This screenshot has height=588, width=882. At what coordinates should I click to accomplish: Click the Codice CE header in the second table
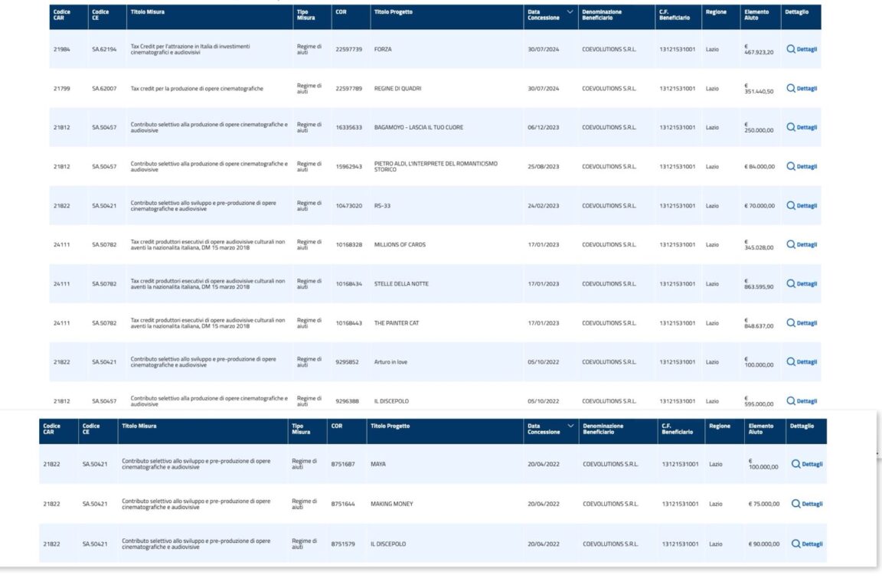click(x=91, y=429)
